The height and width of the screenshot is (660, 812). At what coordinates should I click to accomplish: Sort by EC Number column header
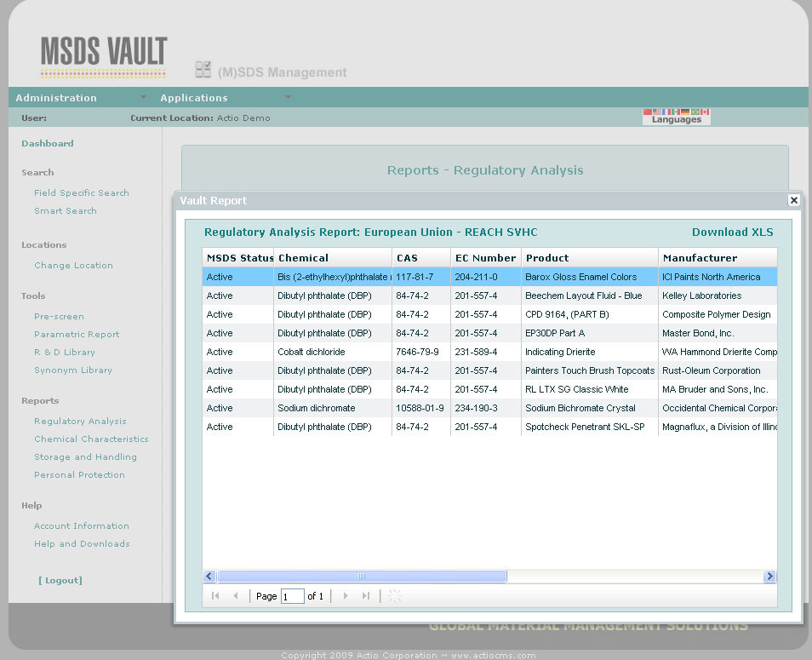point(486,258)
